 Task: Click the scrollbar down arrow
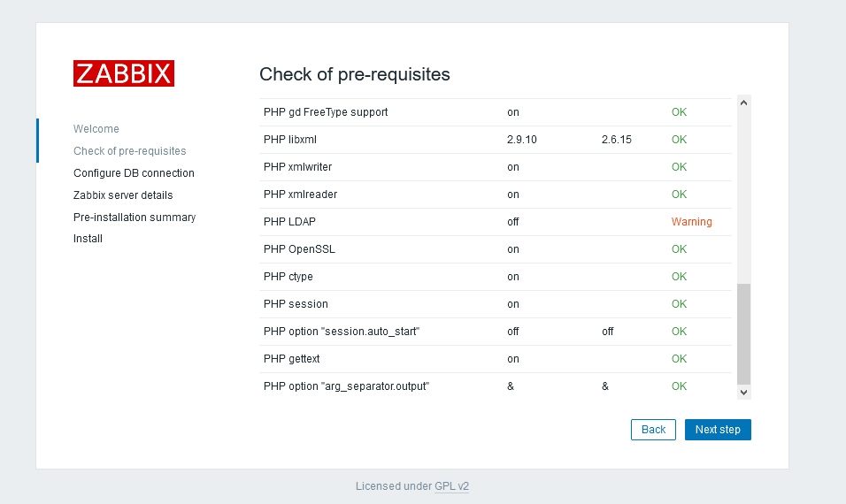(x=743, y=393)
